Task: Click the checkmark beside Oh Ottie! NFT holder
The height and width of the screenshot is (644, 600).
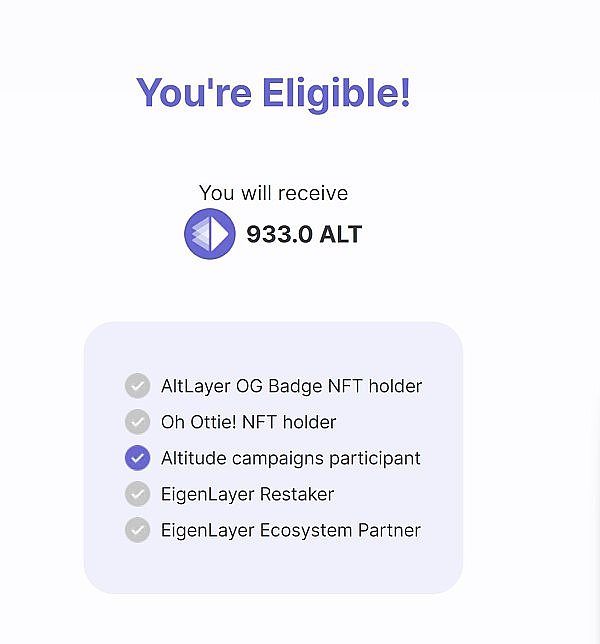Action: (x=137, y=422)
